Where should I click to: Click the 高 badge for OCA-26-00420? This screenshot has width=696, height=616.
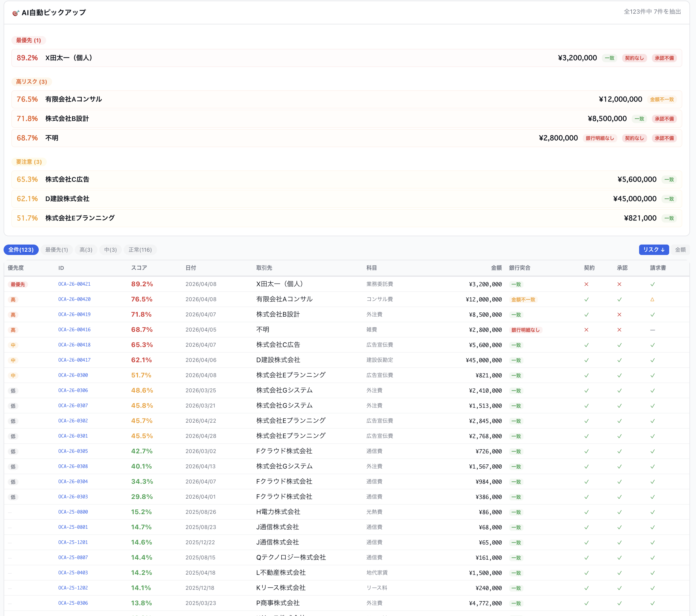(13, 299)
